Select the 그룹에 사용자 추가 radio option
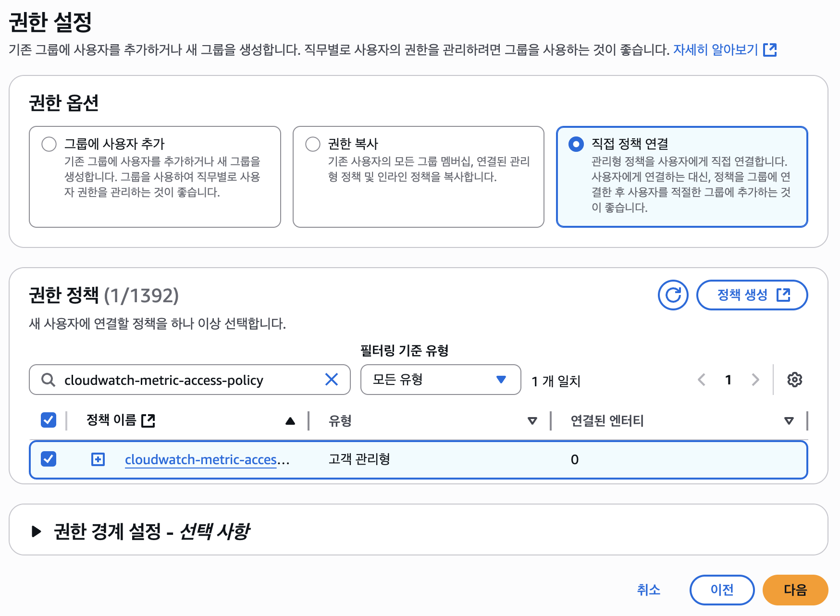The image size is (840, 616). pyautogui.click(x=49, y=144)
